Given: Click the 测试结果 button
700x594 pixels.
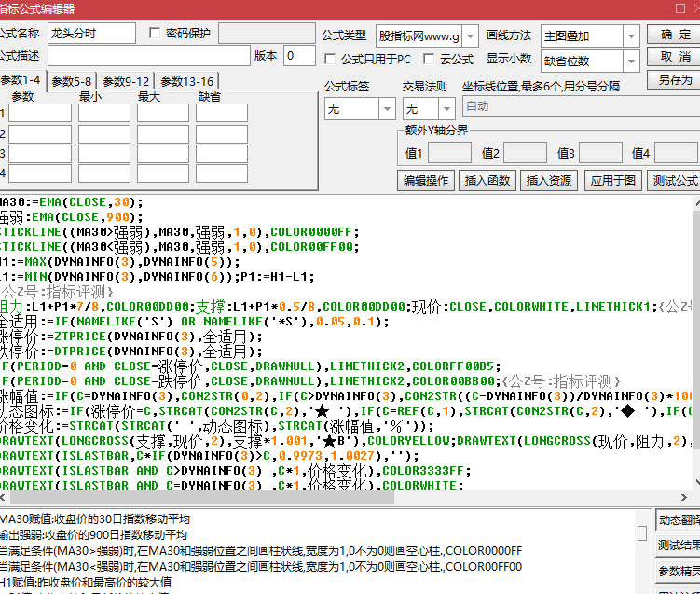Looking at the screenshot, I should [x=679, y=546].
